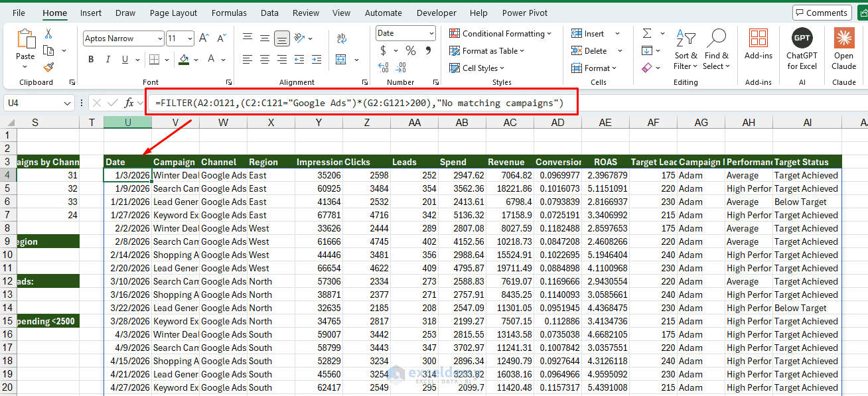Viewport: 868px width, 396px height.
Task: Open the font name combo box
Action: coord(123,38)
